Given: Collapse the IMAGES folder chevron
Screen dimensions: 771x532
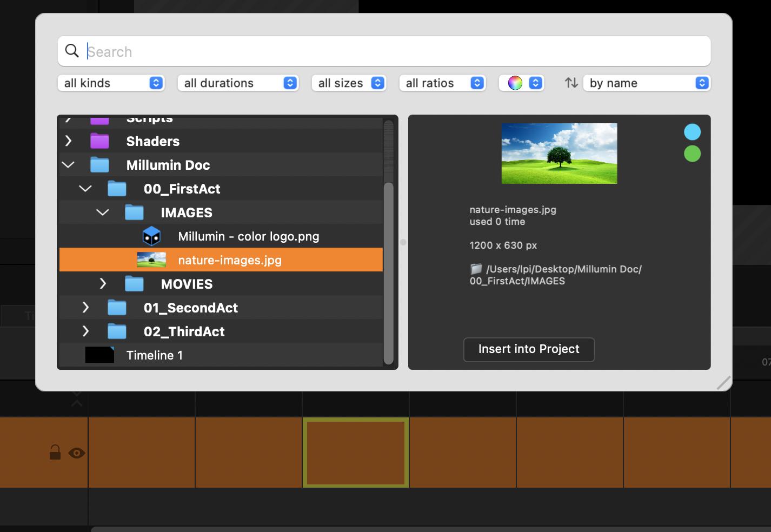Looking at the screenshot, I should point(103,212).
